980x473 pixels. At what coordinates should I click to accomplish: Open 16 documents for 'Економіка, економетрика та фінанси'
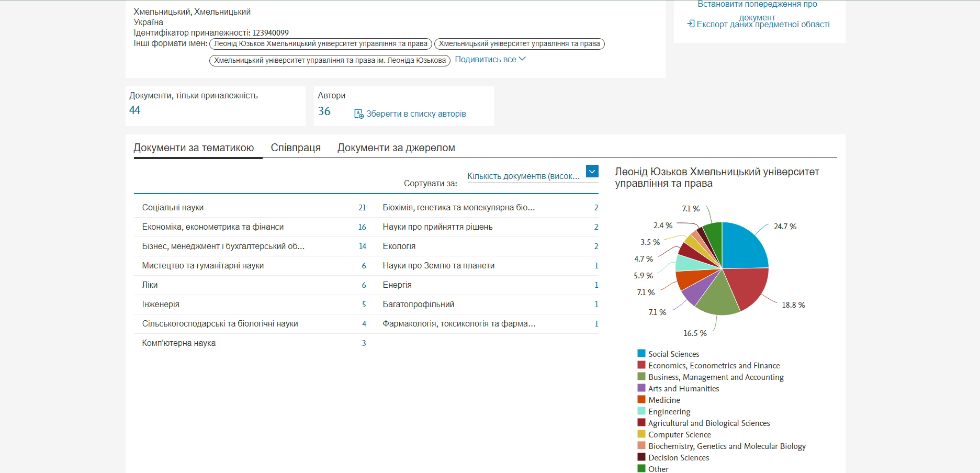click(x=362, y=227)
